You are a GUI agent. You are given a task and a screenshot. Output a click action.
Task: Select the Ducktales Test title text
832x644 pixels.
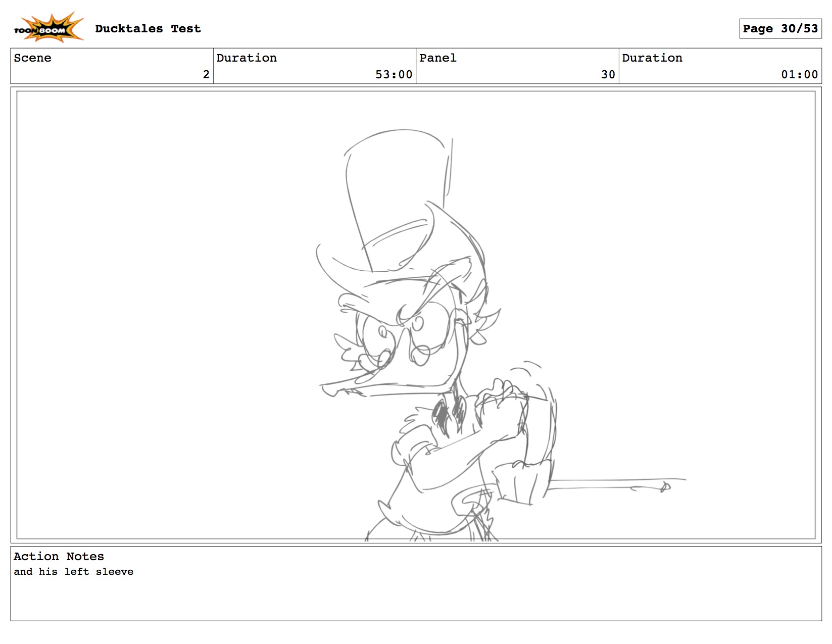[148, 29]
